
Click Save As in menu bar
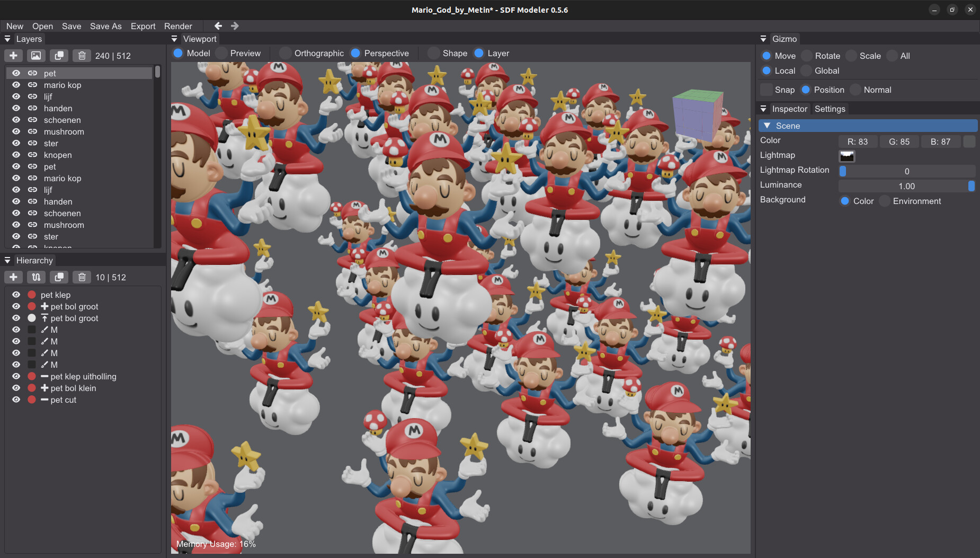pos(105,26)
